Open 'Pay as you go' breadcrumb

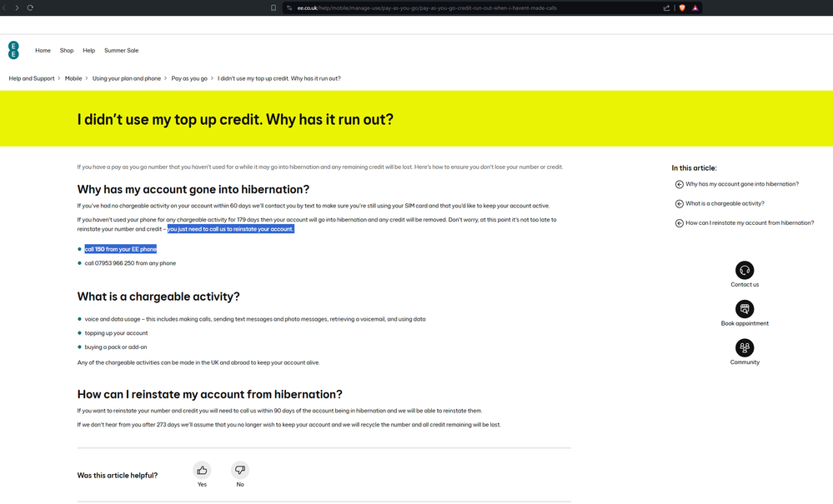tap(189, 78)
